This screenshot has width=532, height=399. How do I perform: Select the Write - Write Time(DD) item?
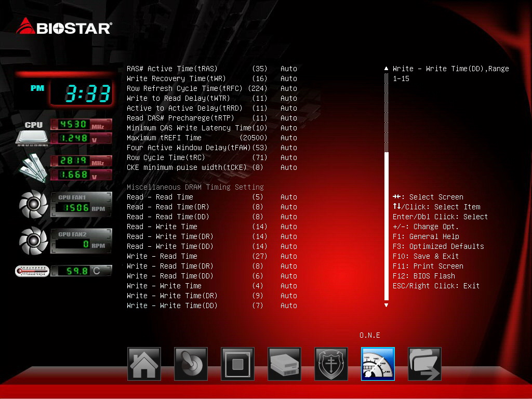pos(212,305)
